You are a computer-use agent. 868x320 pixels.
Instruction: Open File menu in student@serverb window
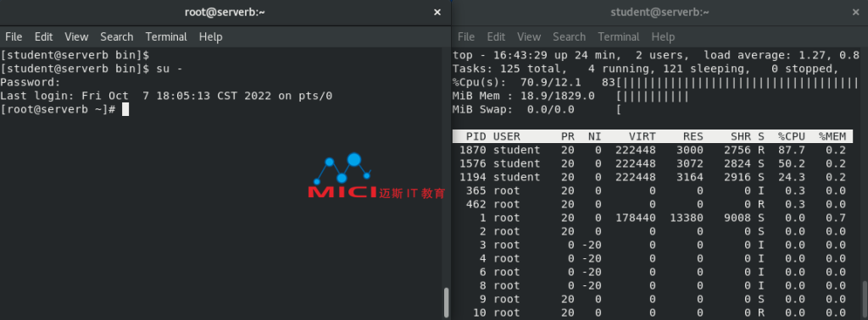pos(466,37)
